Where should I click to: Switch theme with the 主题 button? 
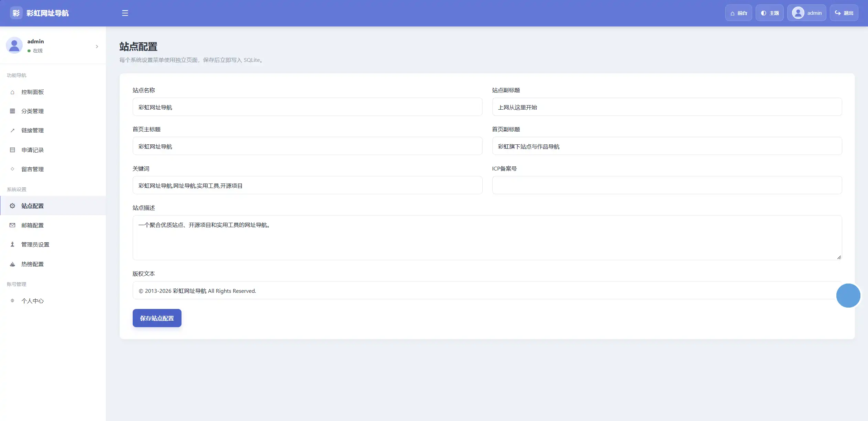tap(769, 13)
